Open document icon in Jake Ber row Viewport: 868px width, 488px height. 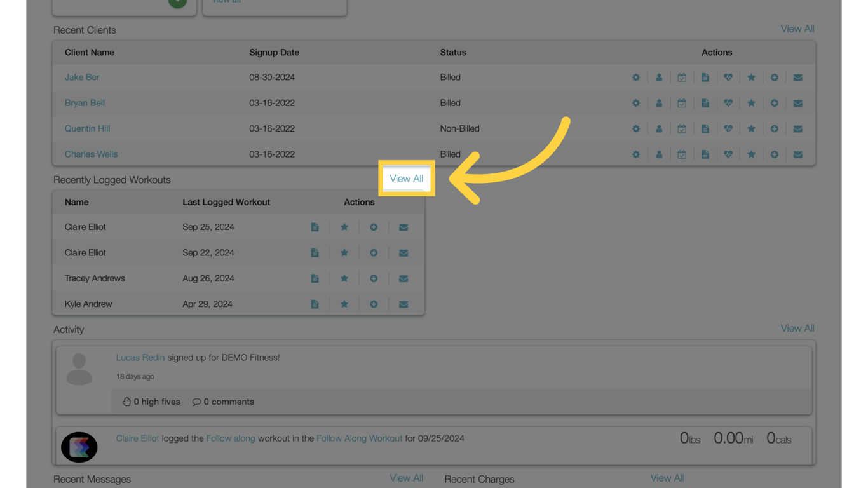[705, 78]
